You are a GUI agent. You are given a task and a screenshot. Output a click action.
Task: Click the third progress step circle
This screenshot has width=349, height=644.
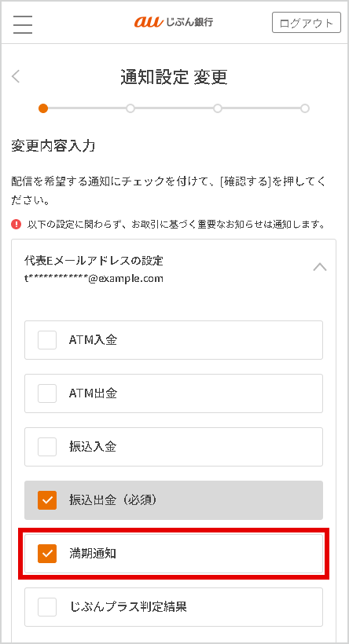coord(218,108)
